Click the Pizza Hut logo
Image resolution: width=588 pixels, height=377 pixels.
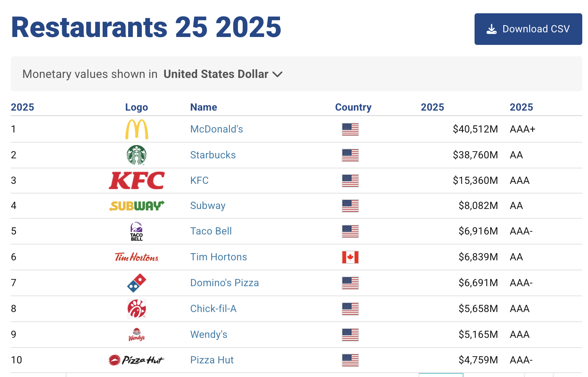tap(136, 360)
